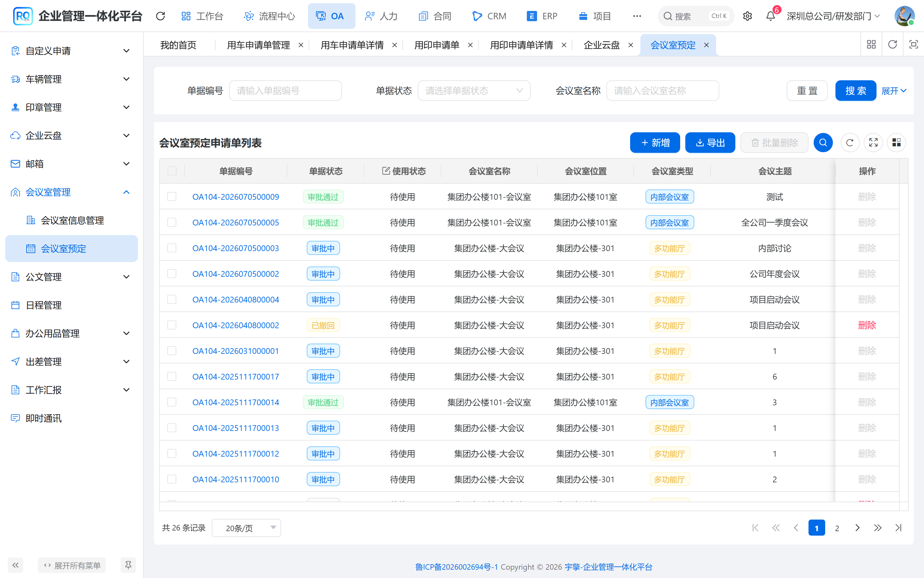Go to next page arrow
The width and height of the screenshot is (924, 578).
tap(858, 528)
